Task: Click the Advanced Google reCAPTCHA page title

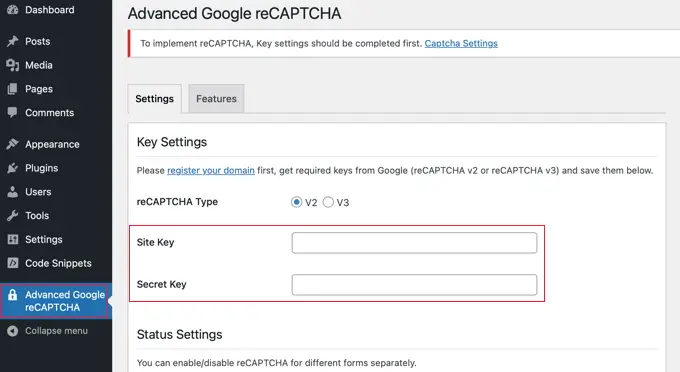Action: (x=234, y=13)
